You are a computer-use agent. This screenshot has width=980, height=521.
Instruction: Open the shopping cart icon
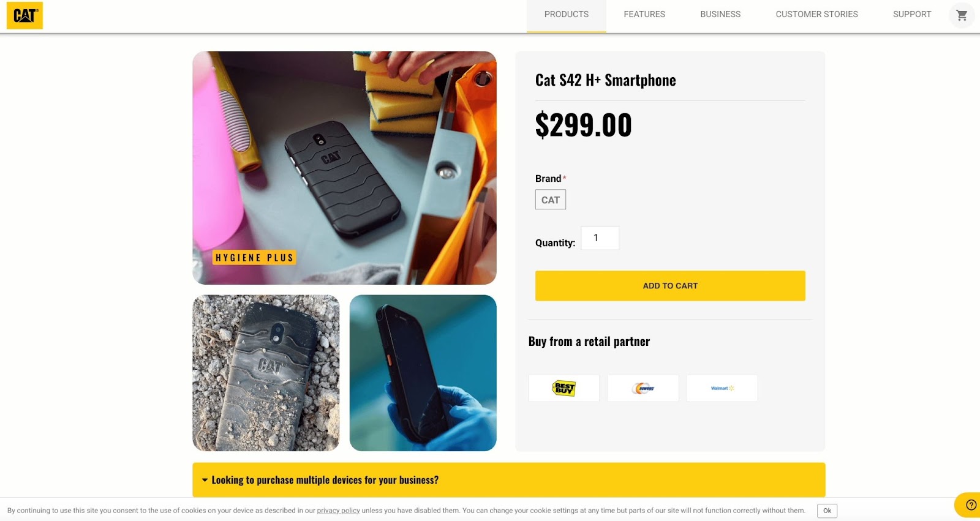click(962, 15)
